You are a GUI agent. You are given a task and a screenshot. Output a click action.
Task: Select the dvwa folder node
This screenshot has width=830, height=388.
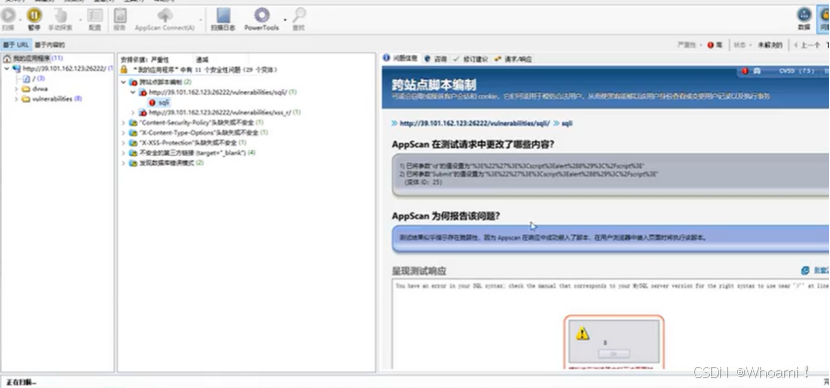pos(35,89)
